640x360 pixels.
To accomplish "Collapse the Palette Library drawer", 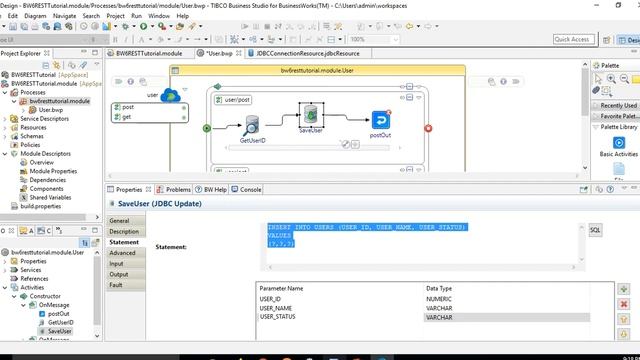I will pyautogui.click(x=595, y=127).
